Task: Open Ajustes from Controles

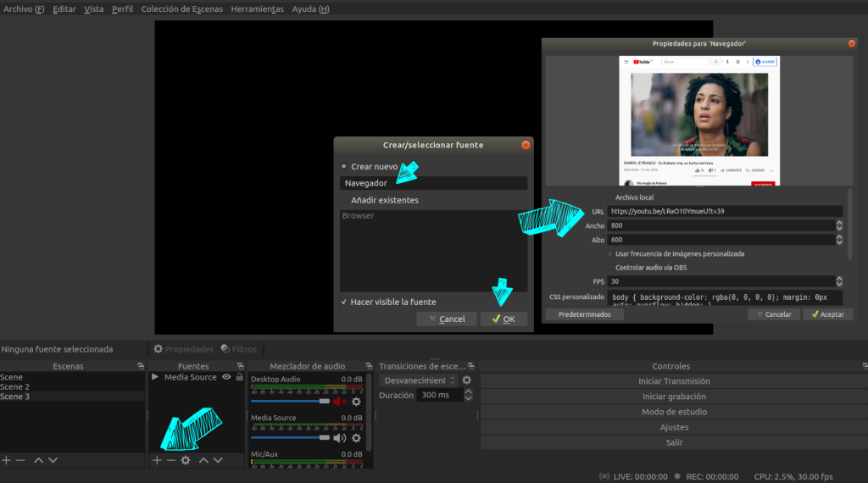Action: 674,427
